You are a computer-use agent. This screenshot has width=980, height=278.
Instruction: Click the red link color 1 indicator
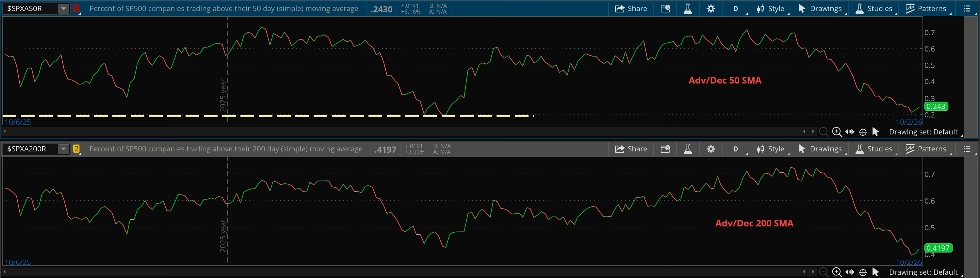pos(76,8)
